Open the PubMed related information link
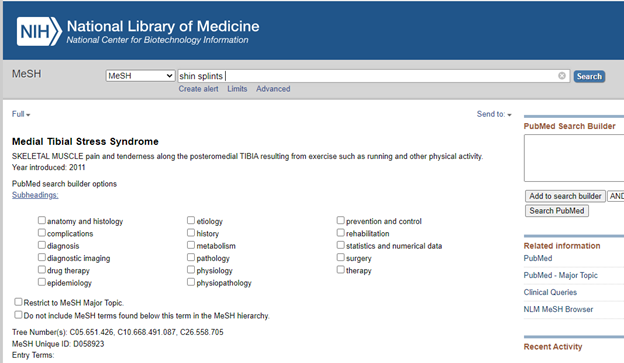Viewport: 624px width, 363px height. click(x=538, y=258)
